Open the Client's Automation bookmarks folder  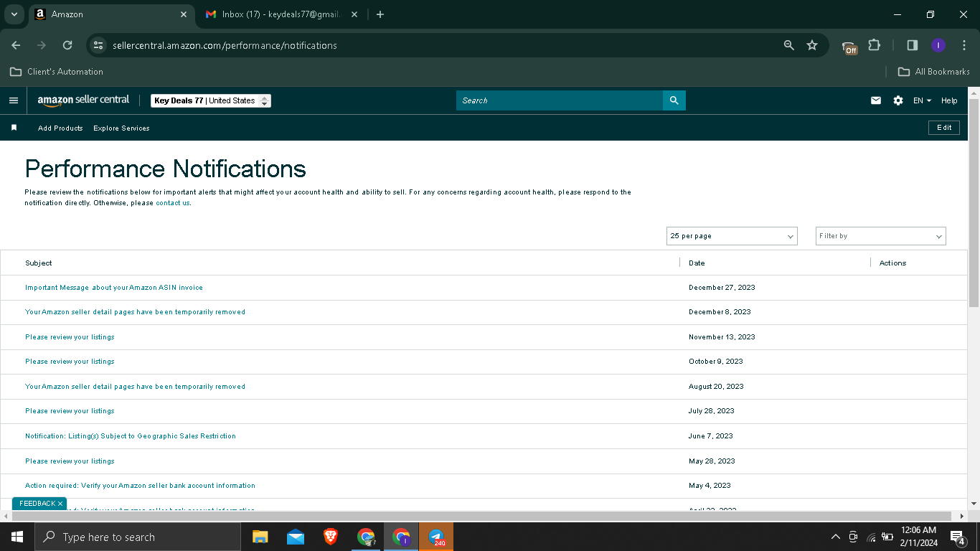pos(57,72)
